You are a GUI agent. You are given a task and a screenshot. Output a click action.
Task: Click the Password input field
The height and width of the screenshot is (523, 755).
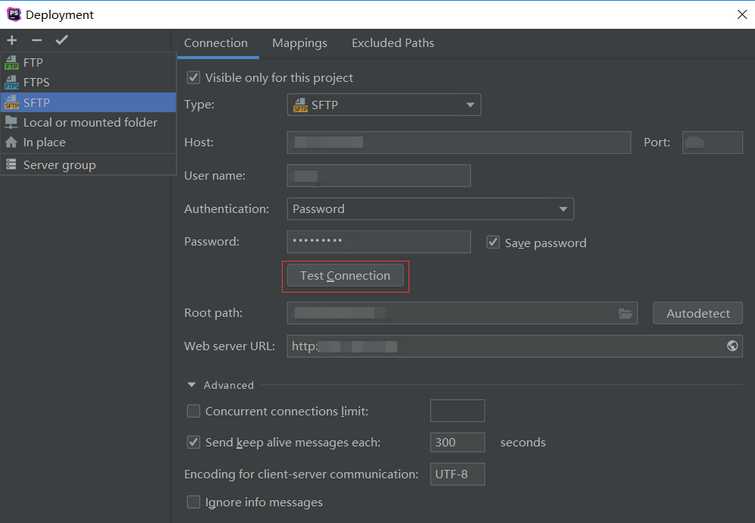pyautogui.click(x=379, y=242)
